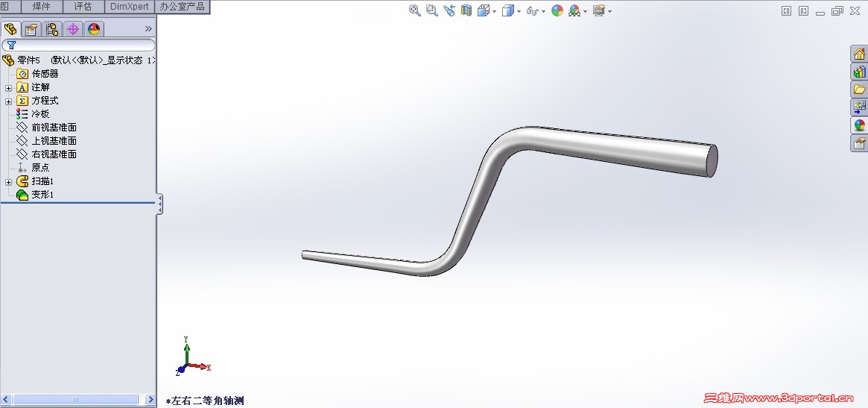This screenshot has width=868, height=408.
Task: Click the View Orientation cube icon
Action: 484,10
